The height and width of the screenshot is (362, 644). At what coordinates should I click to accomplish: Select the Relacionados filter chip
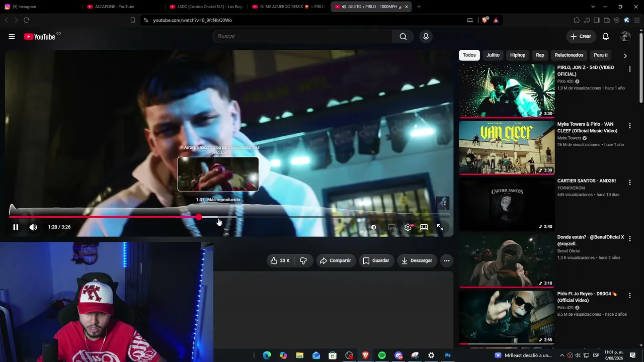tap(569, 55)
